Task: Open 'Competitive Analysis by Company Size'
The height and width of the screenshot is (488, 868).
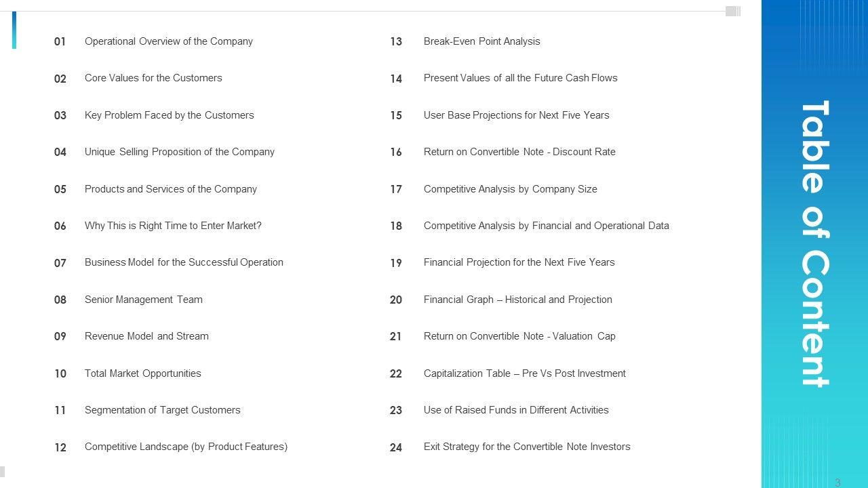Action: pos(510,189)
